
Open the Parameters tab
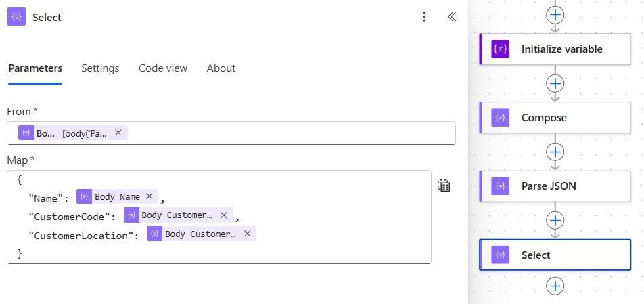[35, 68]
